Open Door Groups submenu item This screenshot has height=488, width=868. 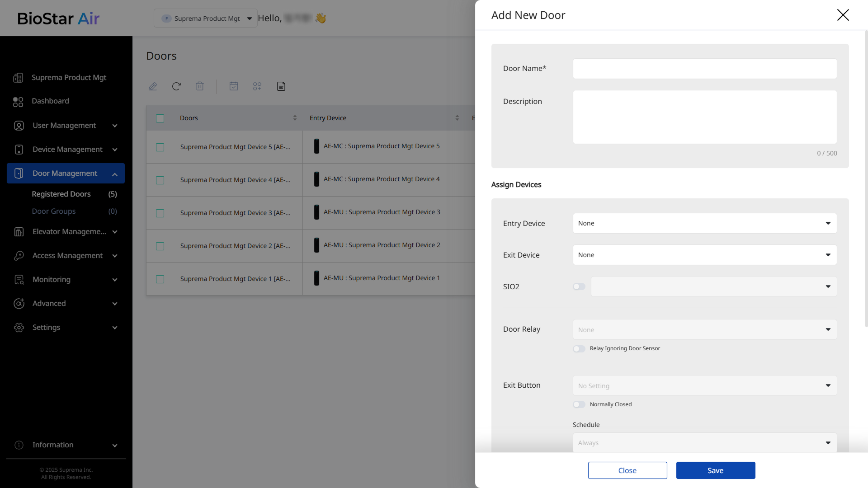[54, 211]
